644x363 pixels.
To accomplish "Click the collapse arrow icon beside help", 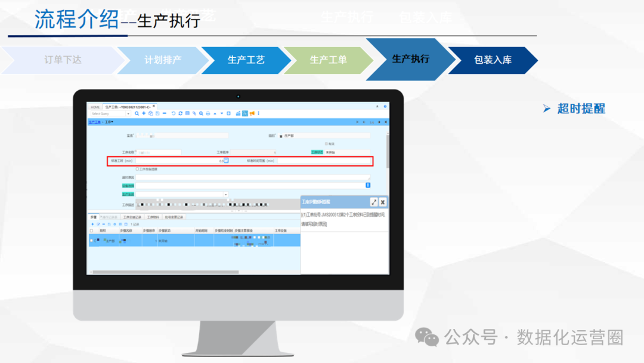I will 377,106.
